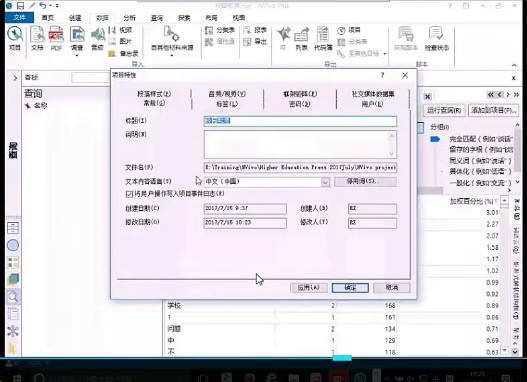This screenshot has width=527, height=382.
Task: Collapse the ribbon with the chevron
Action: tap(514, 65)
